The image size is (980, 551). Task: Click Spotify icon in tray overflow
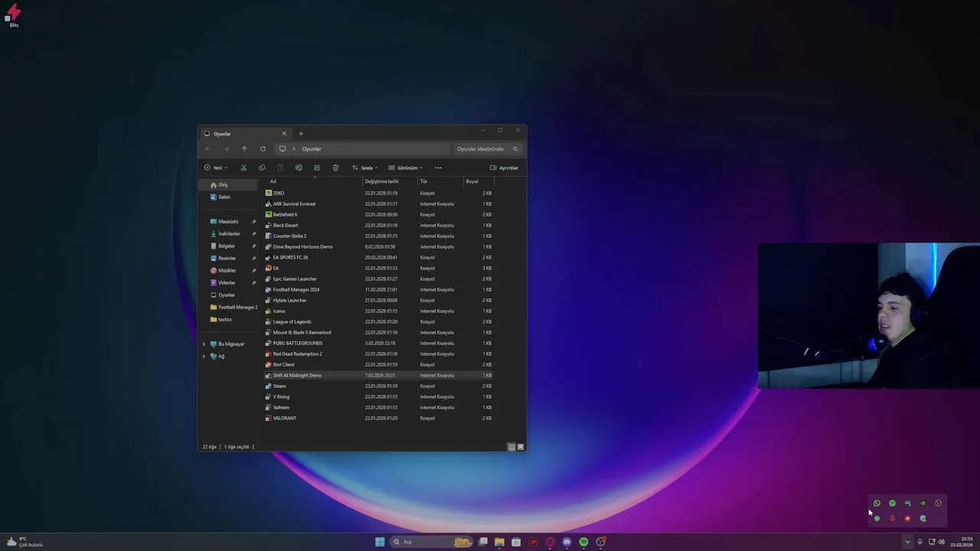pyautogui.click(x=892, y=503)
